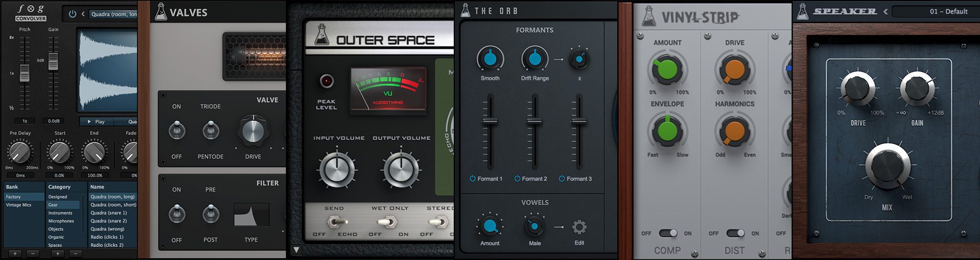Toggle the DIST on/off switch
This screenshot has width=980, height=260.
coord(735,233)
